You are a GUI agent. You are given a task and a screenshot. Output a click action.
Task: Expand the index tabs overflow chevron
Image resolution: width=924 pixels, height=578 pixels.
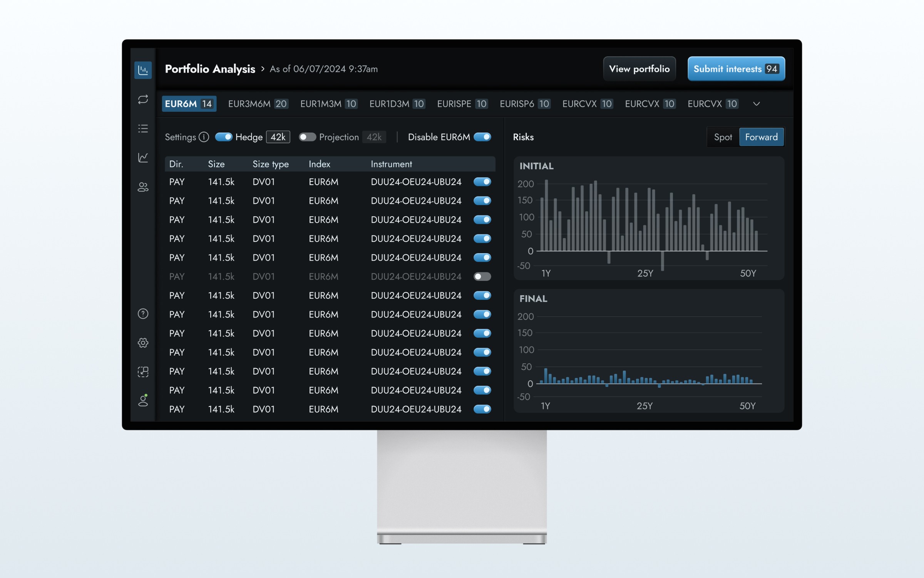tap(756, 104)
